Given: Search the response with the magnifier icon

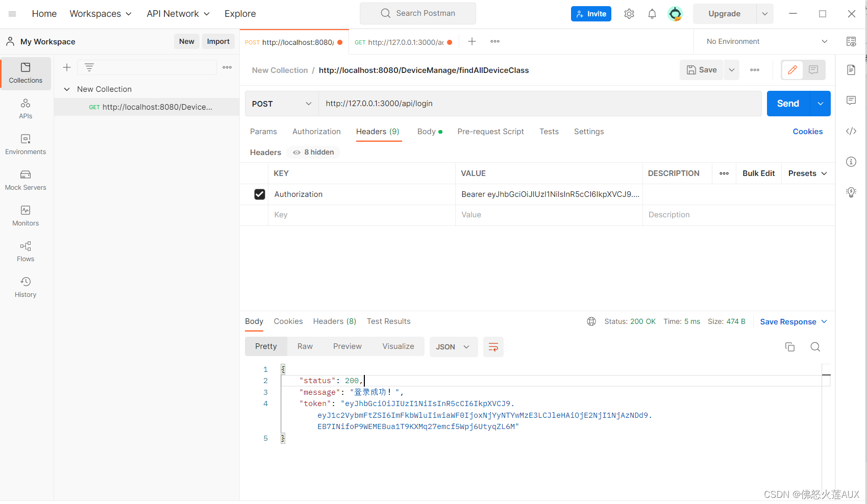Looking at the screenshot, I should 815,346.
